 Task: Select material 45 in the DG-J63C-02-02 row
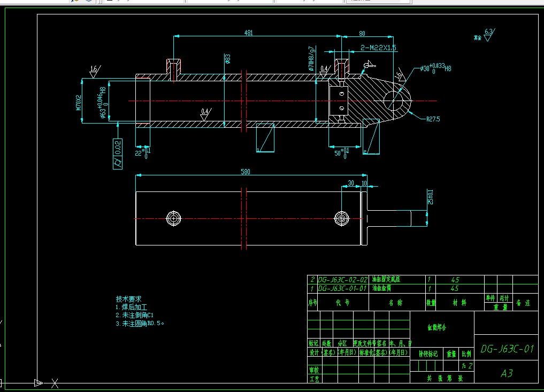pyautogui.click(x=455, y=280)
